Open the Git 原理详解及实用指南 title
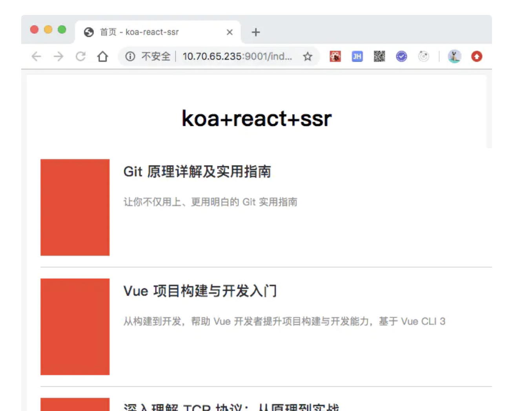Screen dimensions: 532x411 (197, 172)
